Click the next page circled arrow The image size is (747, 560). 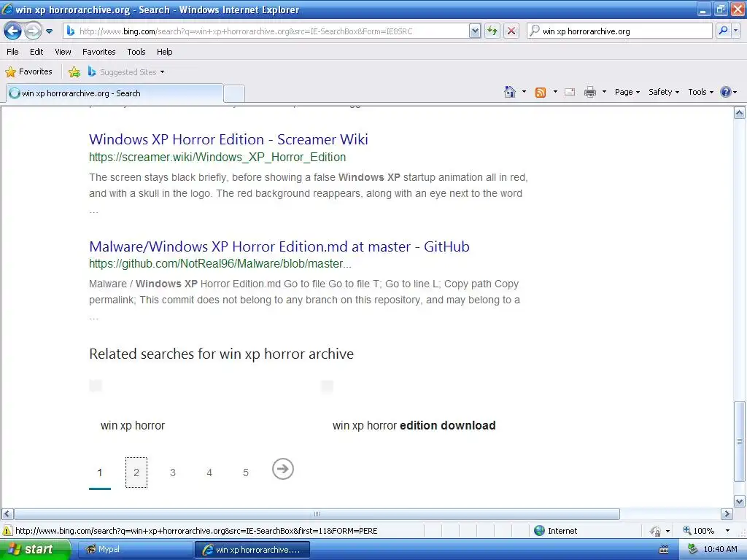[x=283, y=469]
